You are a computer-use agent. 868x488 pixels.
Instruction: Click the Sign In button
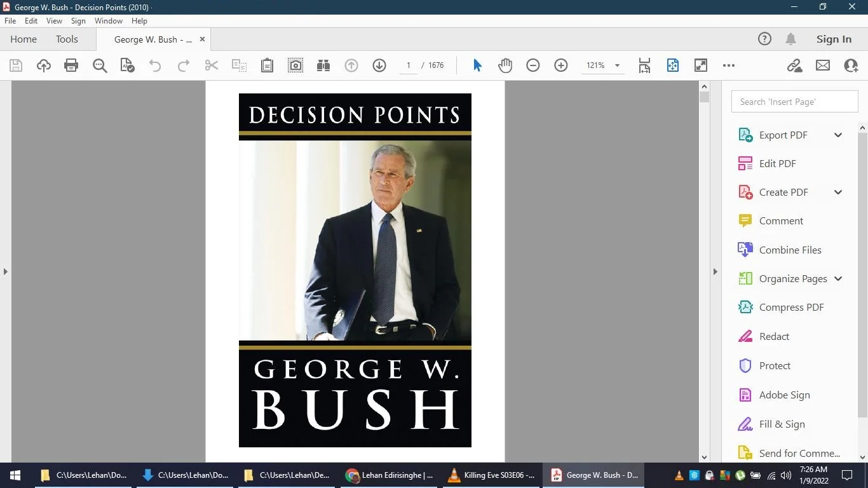[834, 39]
